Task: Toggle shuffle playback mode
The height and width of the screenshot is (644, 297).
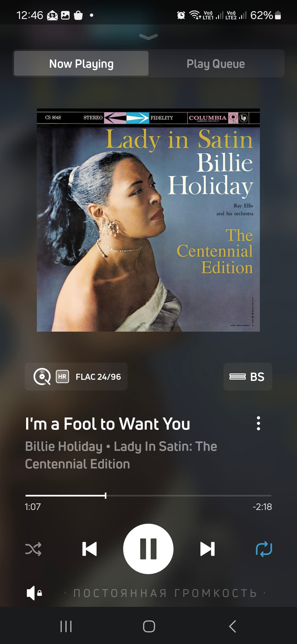Action: 33,549
